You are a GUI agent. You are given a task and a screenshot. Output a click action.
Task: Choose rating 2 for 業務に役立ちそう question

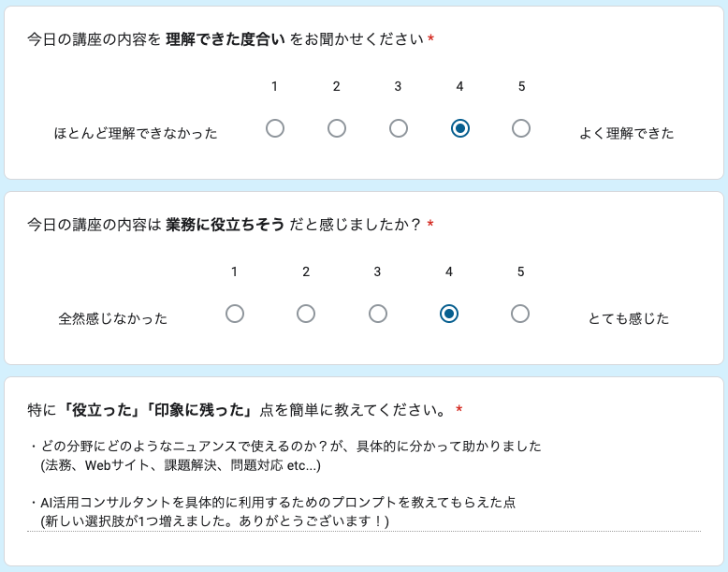[306, 314]
